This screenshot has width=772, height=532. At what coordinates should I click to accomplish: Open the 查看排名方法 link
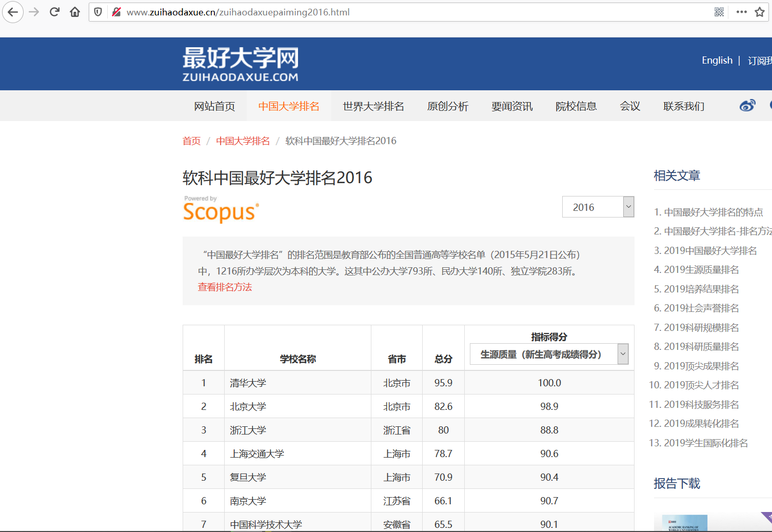(x=225, y=287)
